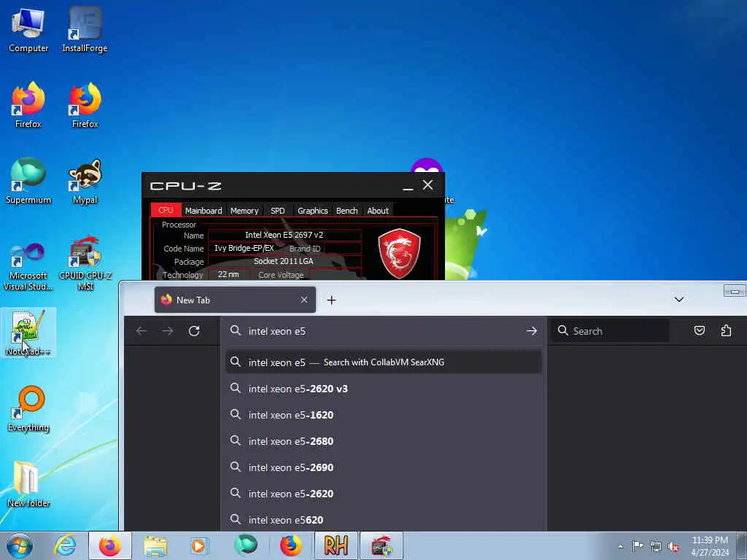
Task: Open Supermium from the taskbar
Action: [246, 545]
